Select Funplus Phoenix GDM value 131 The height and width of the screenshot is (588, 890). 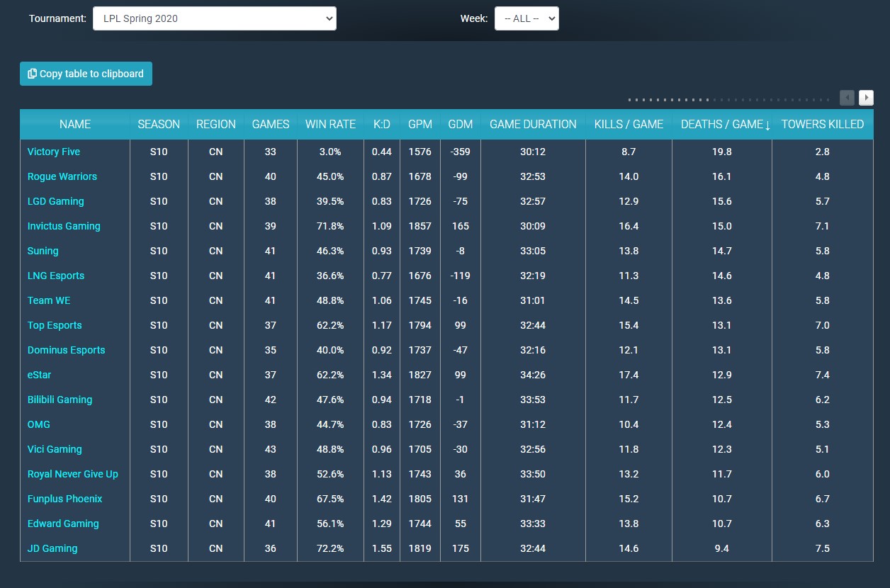[461, 499]
